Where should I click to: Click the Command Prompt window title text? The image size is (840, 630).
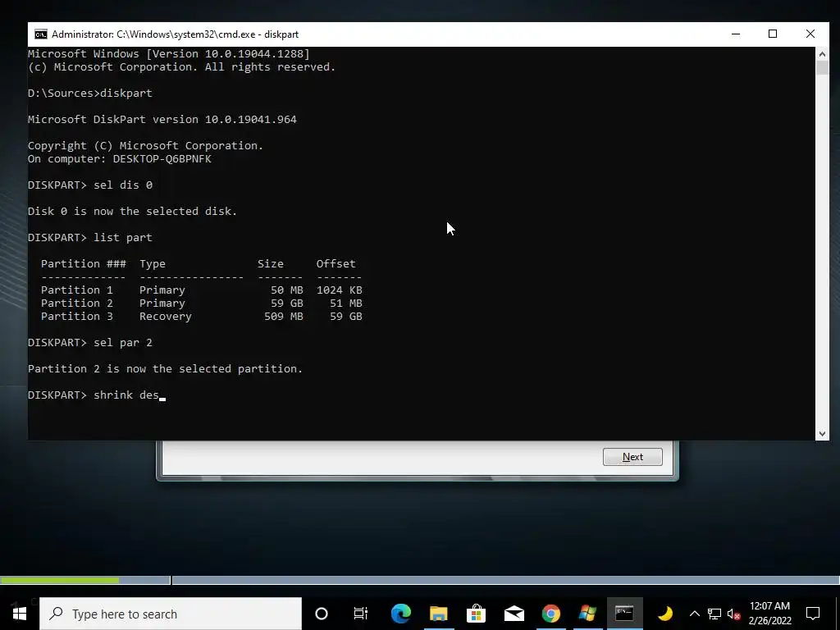(x=176, y=34)
